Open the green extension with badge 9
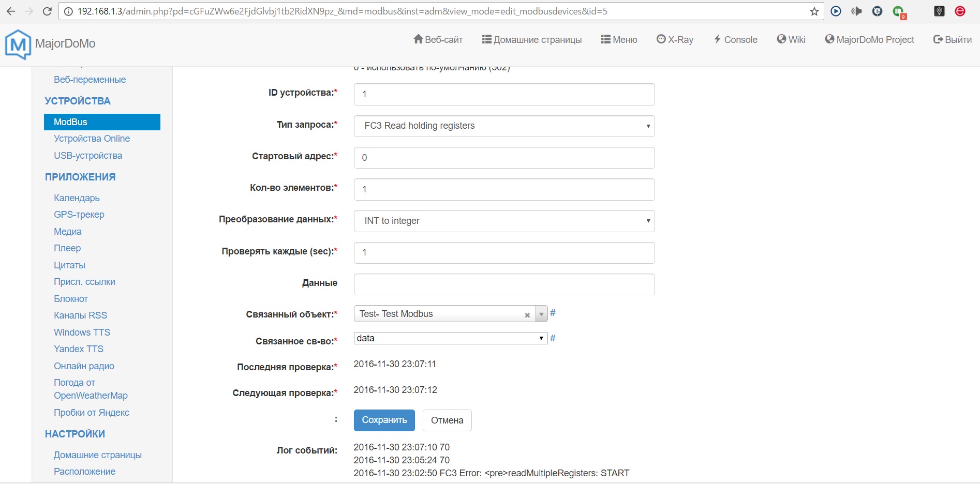 (x=899, y=12)
